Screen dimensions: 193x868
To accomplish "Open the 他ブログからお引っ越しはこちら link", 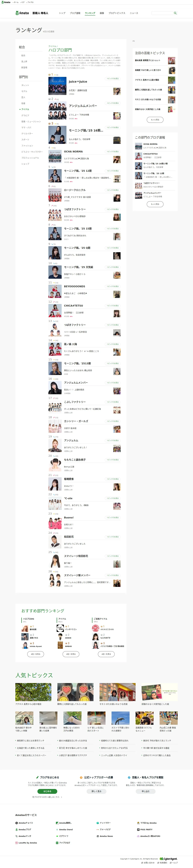I will pos(47,797).
